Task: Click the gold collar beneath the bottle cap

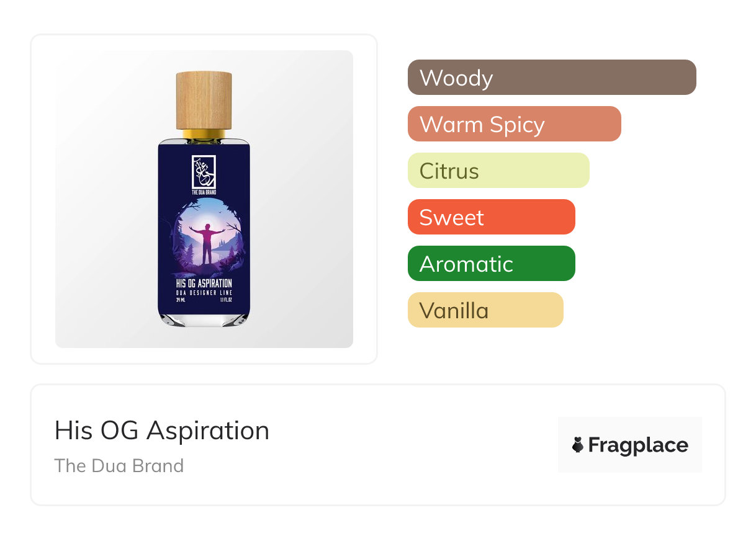Action: [204, 134]
